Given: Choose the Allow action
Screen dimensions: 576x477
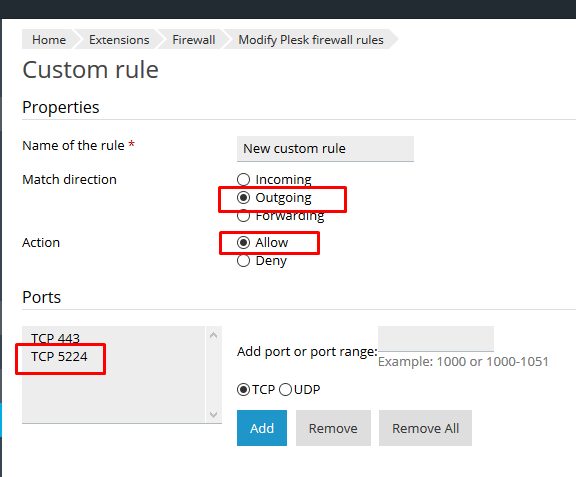Looking at the screenshot, I should [x=243, y=243].
